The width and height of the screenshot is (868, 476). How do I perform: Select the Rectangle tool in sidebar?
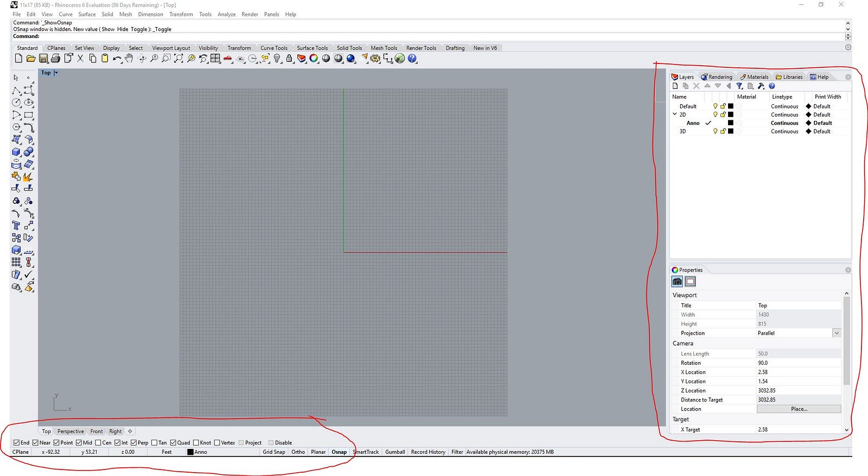pyautogui.click(x=29, y=115)
